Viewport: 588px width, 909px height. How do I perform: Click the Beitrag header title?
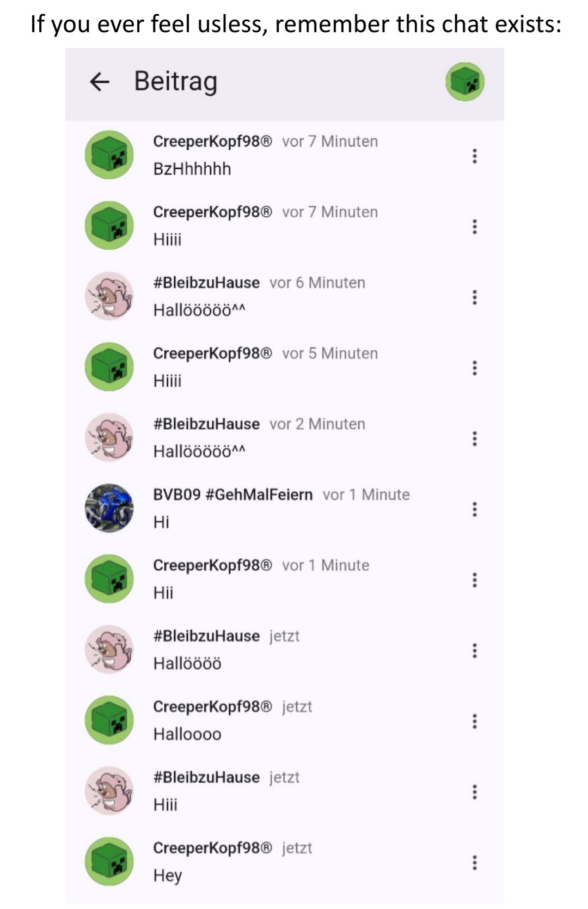176,82
